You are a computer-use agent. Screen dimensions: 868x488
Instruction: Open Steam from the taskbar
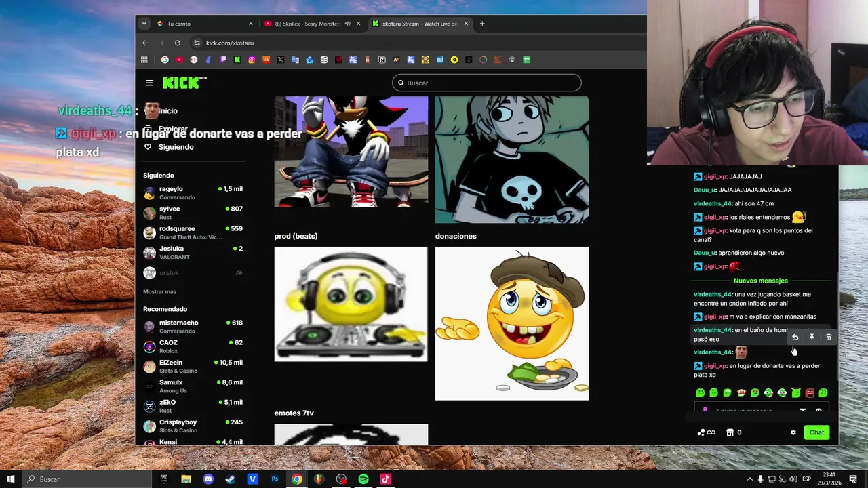(231, 479)
